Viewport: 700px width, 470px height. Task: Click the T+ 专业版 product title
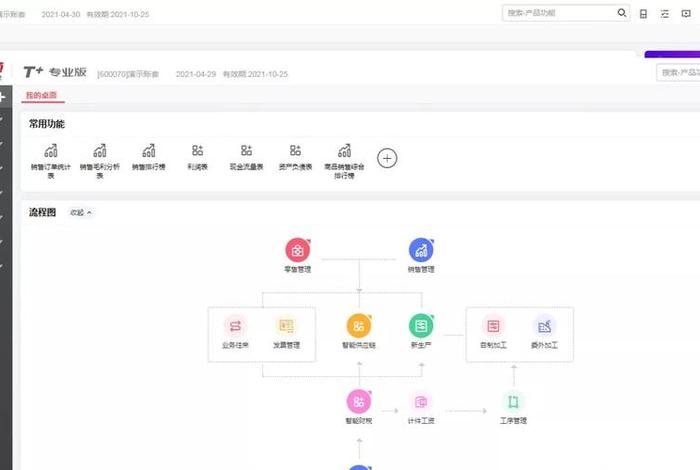(55, 72)
